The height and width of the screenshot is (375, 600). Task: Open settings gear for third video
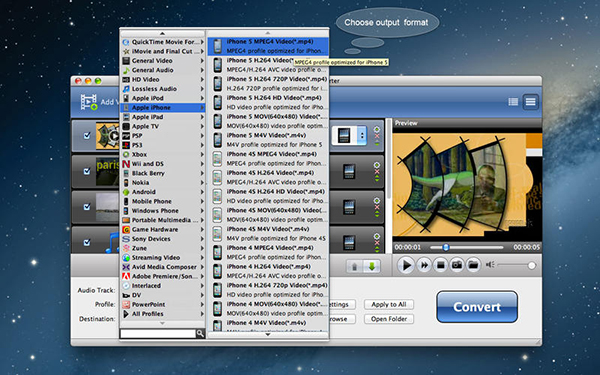(x=377, y=201)
